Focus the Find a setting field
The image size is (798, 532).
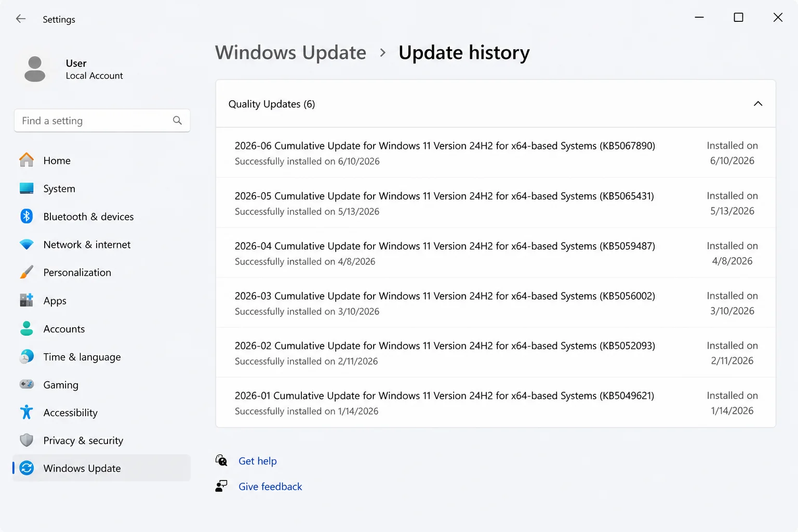click(x=102, y=121)
